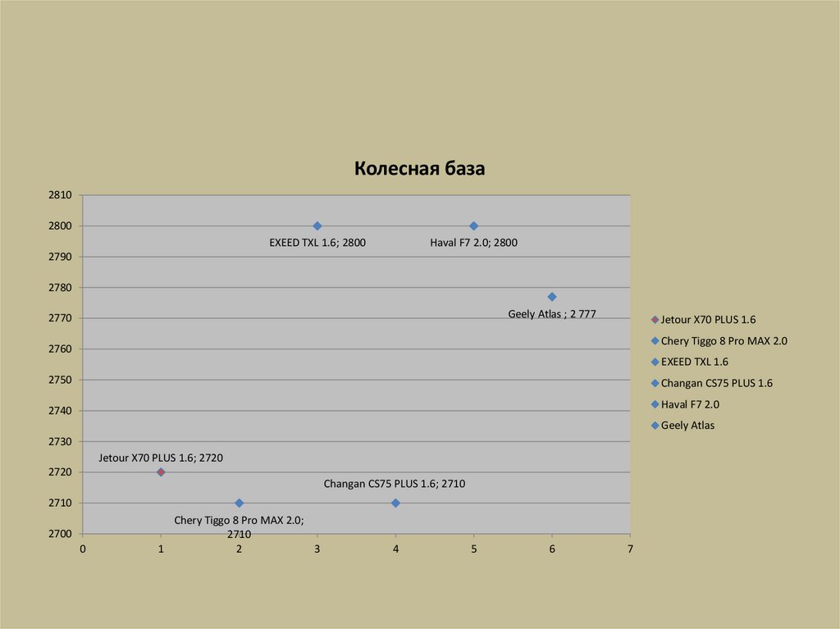Click y-axis value 2770
This screenshot has width=840, height=629.
[60, 318]
